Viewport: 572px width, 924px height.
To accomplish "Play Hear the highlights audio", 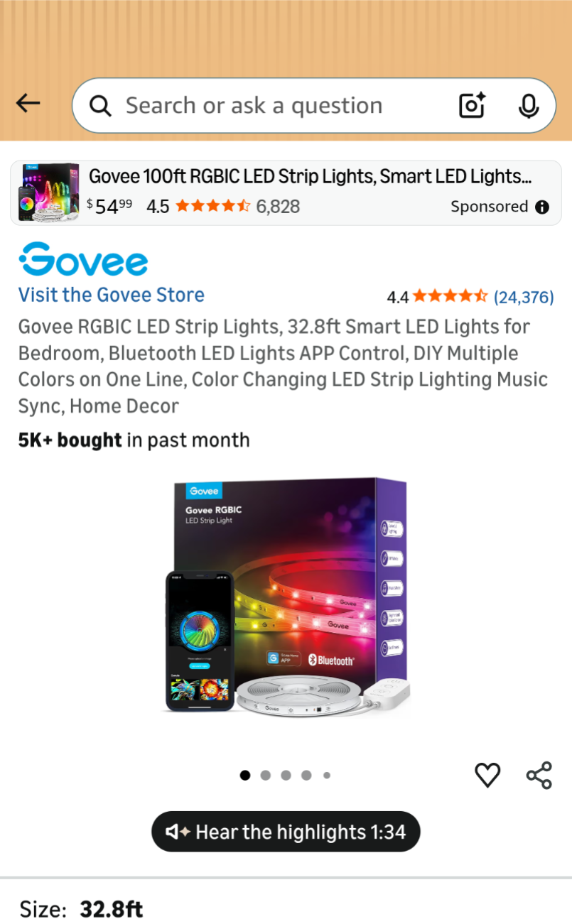I will point(286,832).
